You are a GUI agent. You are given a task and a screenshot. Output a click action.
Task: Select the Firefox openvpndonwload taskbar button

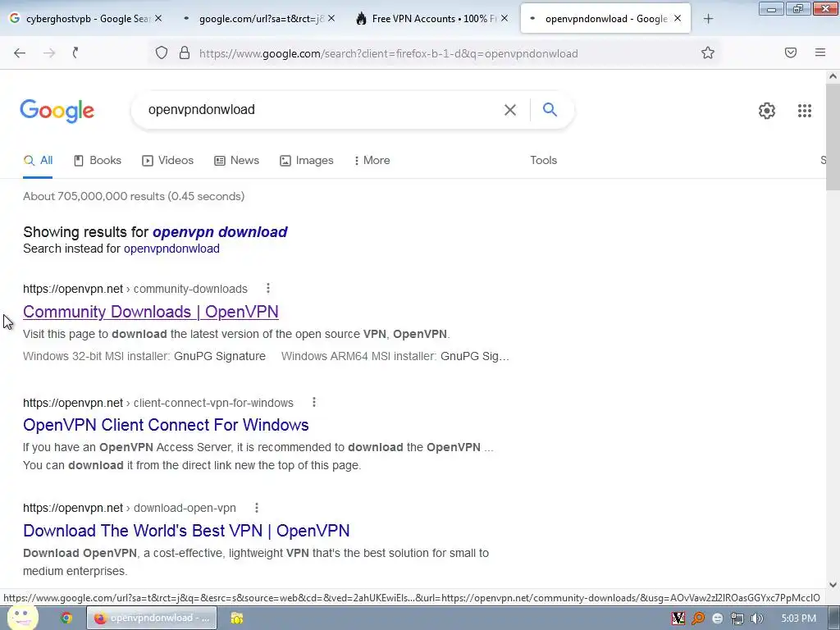tap(152, 618)
